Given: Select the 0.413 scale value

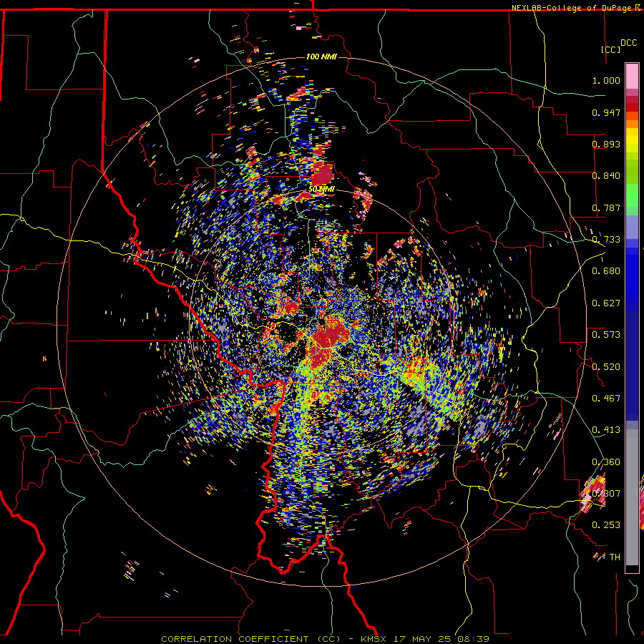Looking at the screenshot, I should pyautogui.click(x=606, y=430).
